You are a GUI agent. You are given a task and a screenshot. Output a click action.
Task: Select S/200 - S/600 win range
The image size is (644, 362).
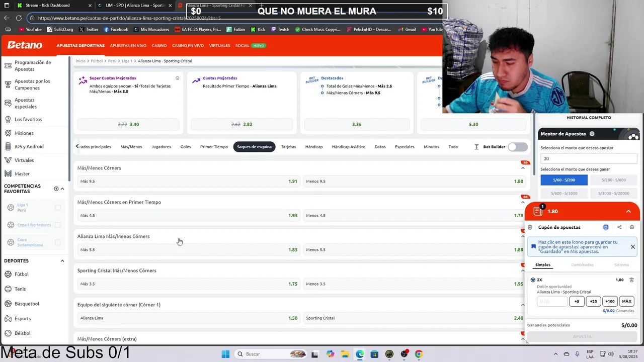pyautogui.click(x=613, y=180)
